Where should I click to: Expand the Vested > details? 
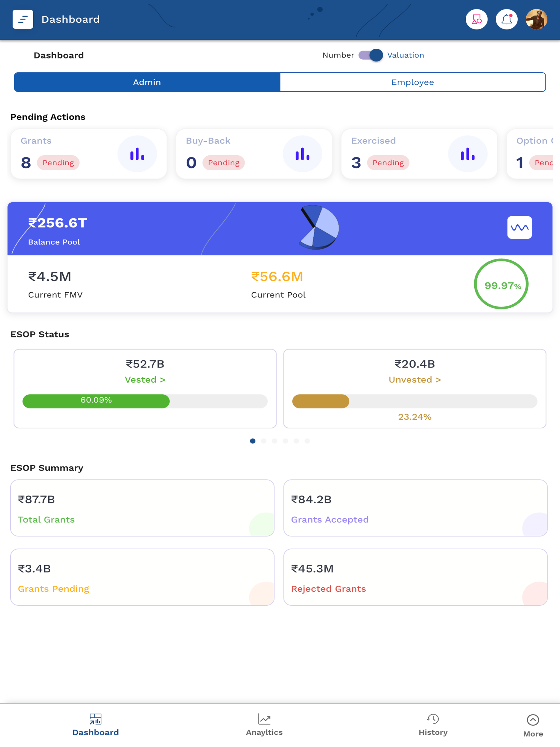[x=145, y=380]
